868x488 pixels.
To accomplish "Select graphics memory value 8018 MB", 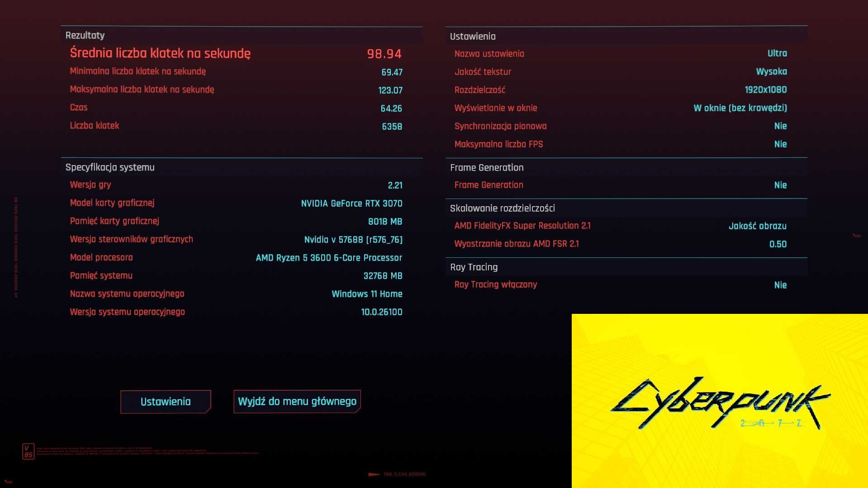I will (385, 222).
